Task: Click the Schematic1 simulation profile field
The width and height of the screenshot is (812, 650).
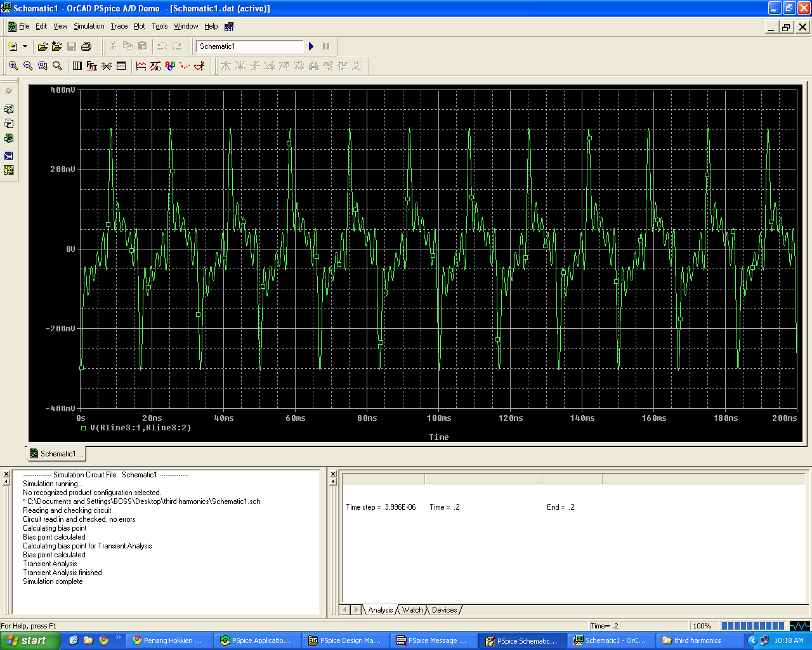Action: click(250, 46)
